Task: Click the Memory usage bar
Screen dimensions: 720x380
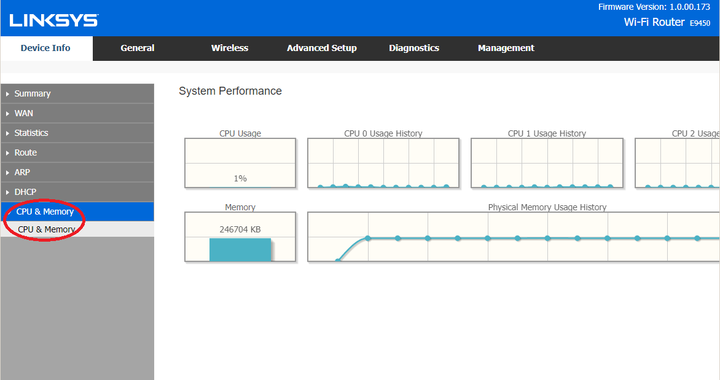Action: pyautogui.click(x=240, y=250)
